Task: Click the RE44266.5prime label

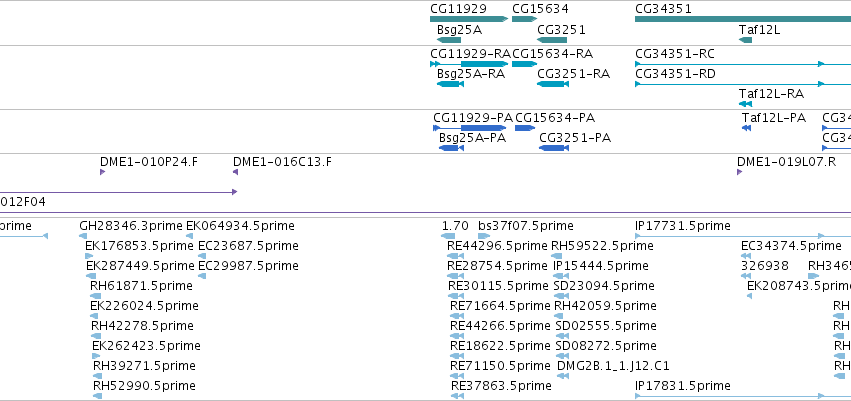Action: coord(500,326)
